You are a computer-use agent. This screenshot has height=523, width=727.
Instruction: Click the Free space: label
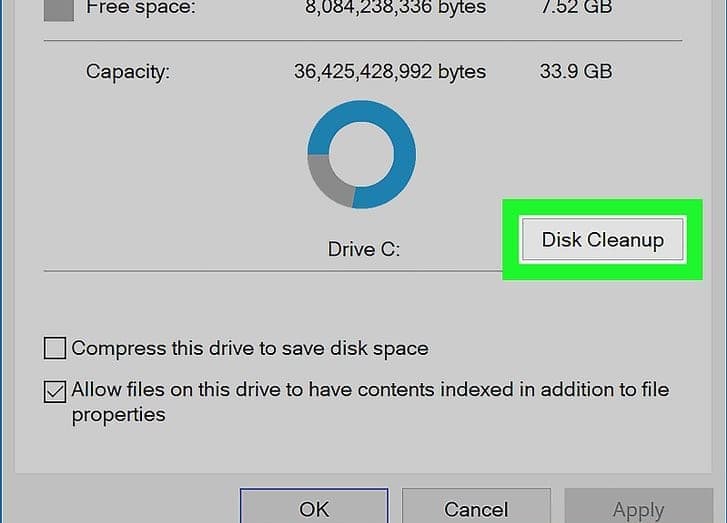click(140, 8)
